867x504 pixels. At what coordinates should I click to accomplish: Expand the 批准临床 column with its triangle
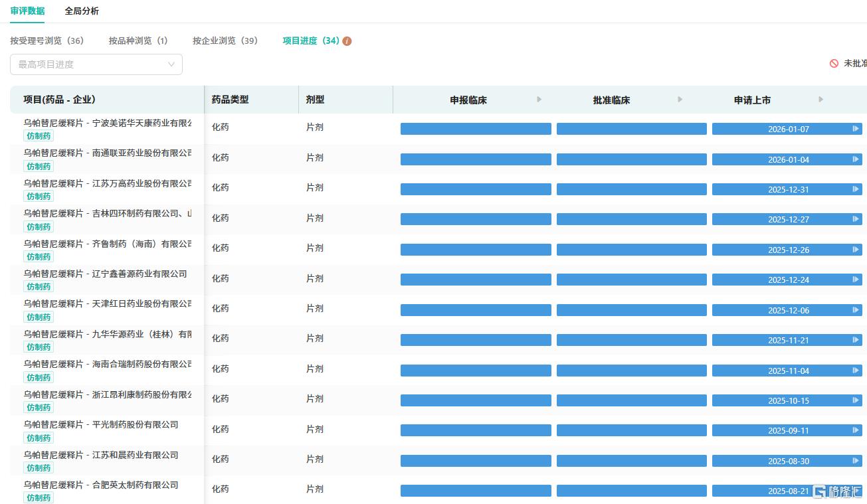pos(680,100)
